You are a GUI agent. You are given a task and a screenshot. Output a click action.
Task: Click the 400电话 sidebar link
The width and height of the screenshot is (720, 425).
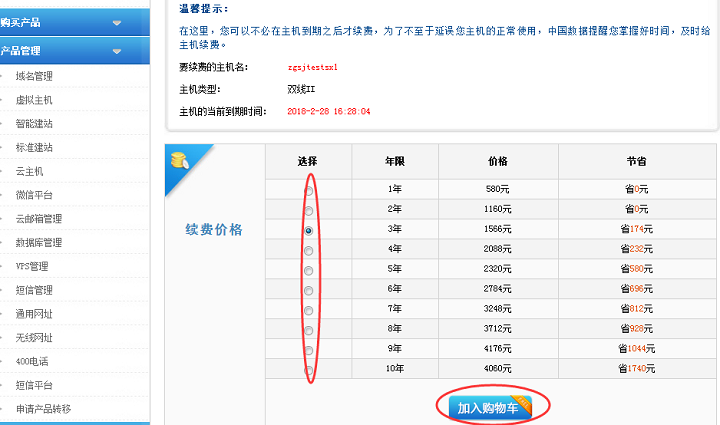pos(32,361)
